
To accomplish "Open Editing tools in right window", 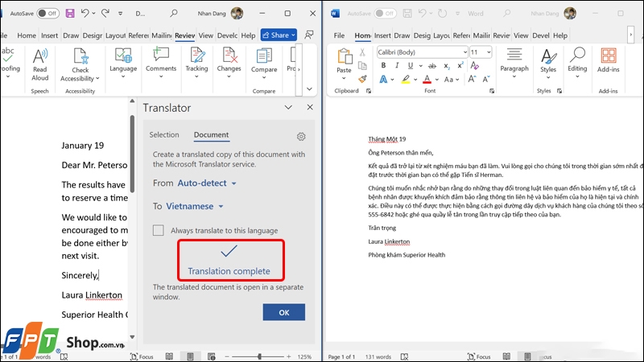I will [577, 63].
